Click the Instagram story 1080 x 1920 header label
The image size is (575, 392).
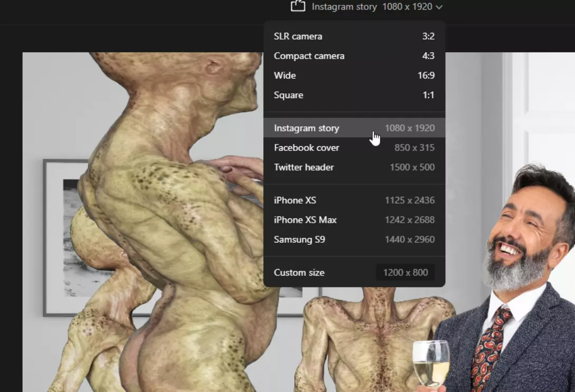pyautogui.click(x=371, y=7)
